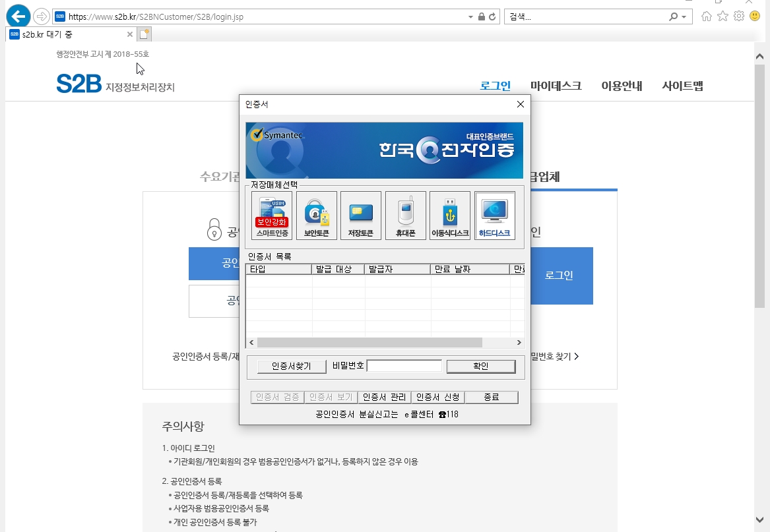Click the browser forward arrow

point(42,16)
